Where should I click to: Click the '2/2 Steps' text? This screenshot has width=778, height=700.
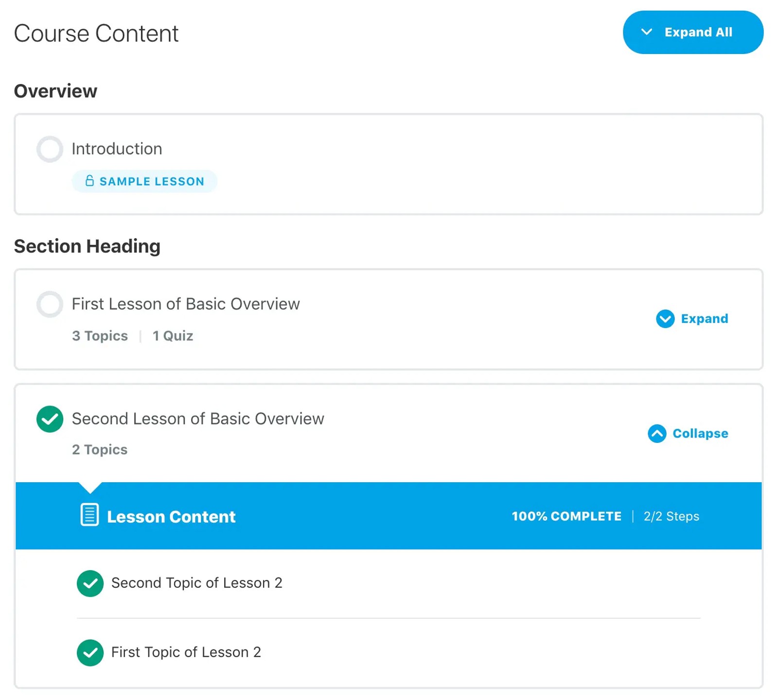[x=672, y=516]
